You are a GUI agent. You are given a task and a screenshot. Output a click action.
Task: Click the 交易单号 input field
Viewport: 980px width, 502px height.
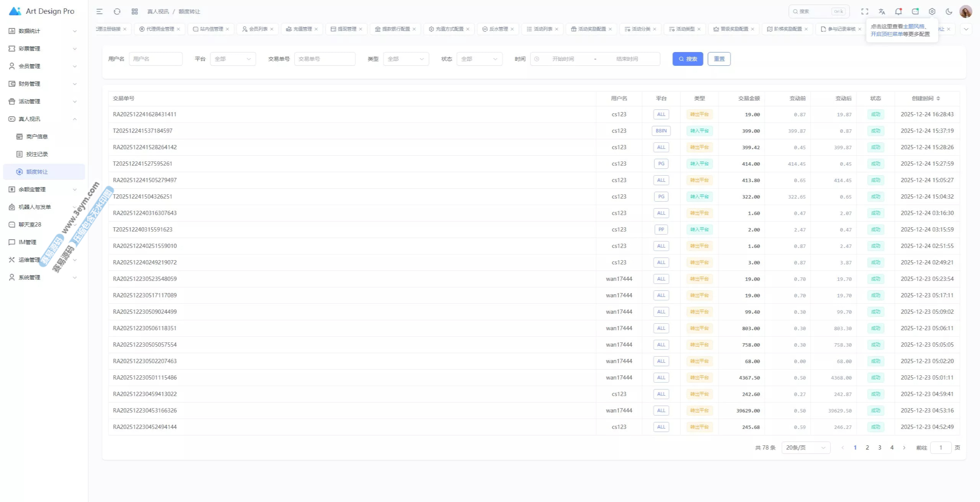(x=325, y=59)
